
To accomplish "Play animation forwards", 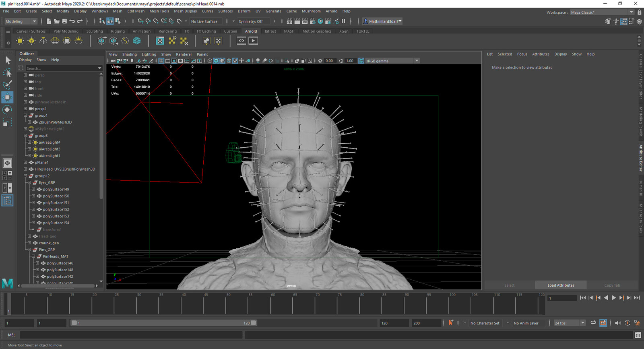I will pyautogui.click(x=613, y=298).
